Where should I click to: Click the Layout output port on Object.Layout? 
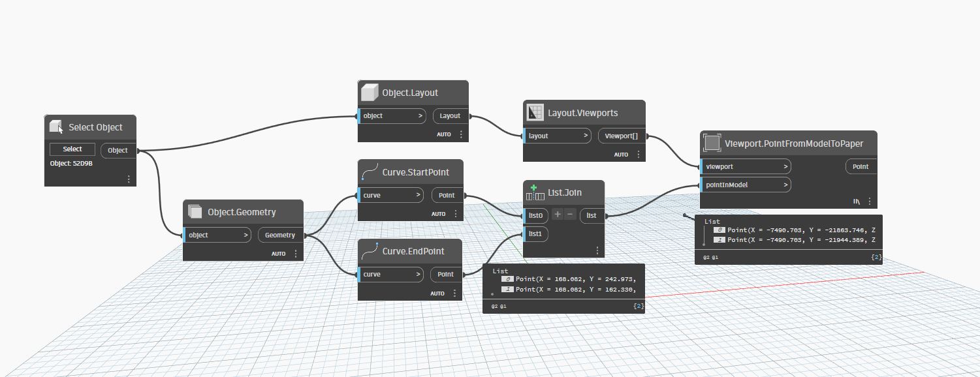(x=450, y=115)
